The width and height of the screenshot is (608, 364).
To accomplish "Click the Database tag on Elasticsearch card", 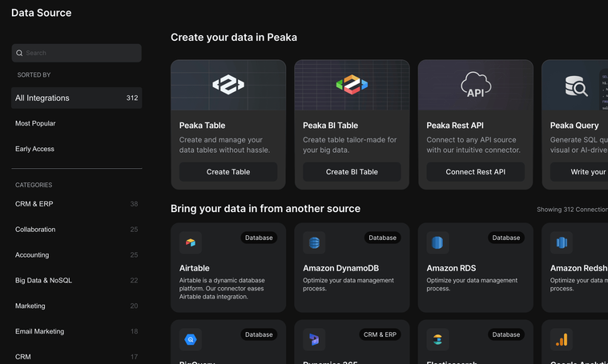I will pos(506,334).
